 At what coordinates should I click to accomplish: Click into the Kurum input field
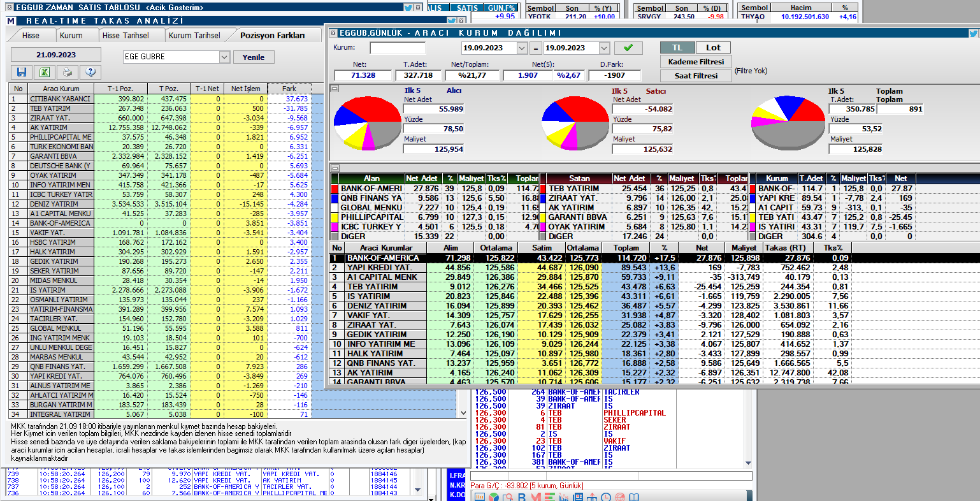pos(398,48)
